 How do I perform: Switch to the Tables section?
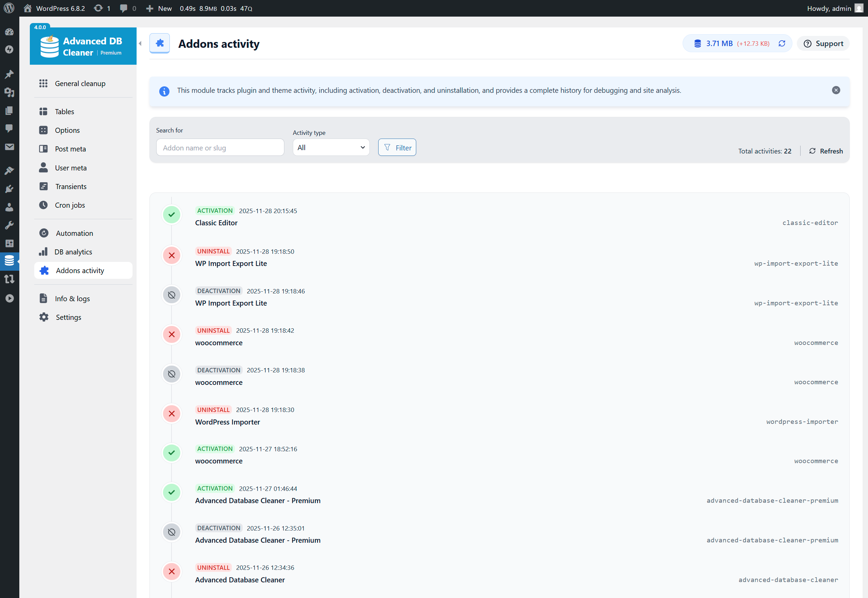(x=64, y=111)
